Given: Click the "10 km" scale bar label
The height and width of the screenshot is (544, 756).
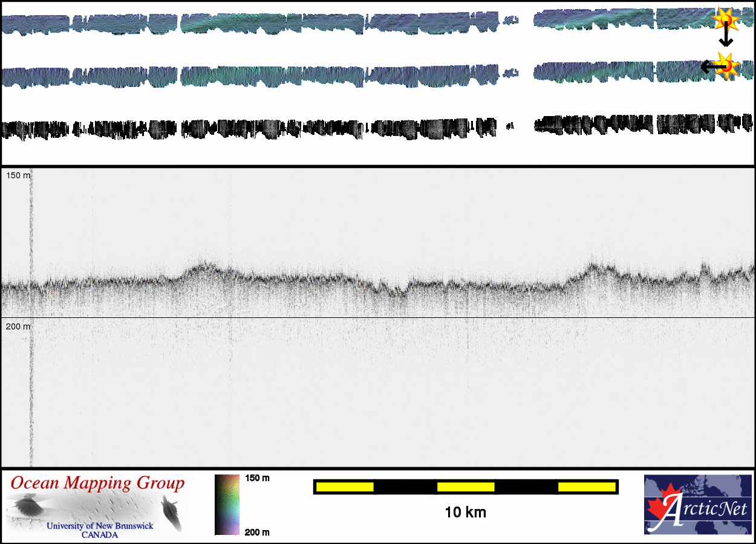Looking at the screenshot, I should pos(465,513).
